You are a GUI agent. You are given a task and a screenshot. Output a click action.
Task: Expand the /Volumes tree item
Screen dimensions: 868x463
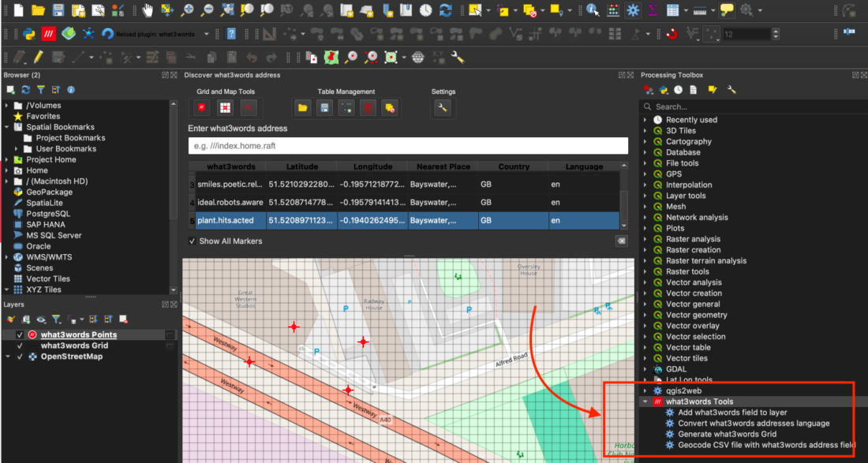(x=6, y=105)
